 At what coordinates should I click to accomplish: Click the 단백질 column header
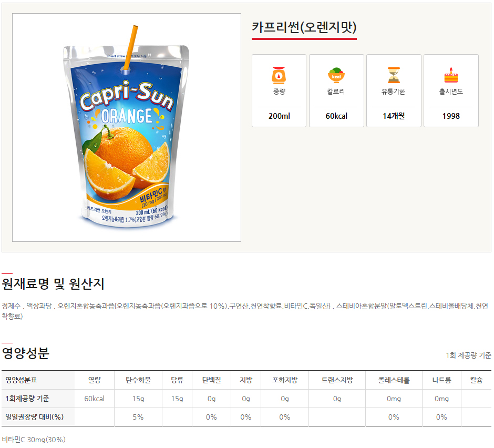click(211, 380)
